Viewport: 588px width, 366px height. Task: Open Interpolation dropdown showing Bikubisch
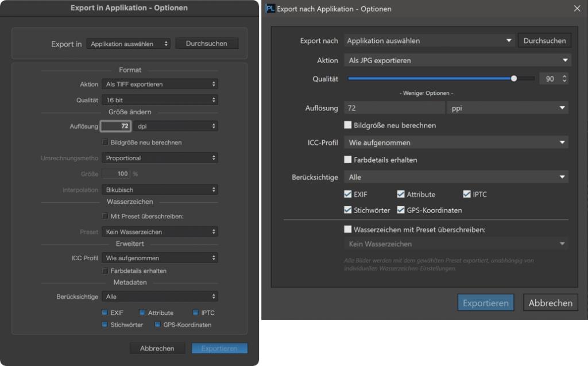tap(160, 190)
